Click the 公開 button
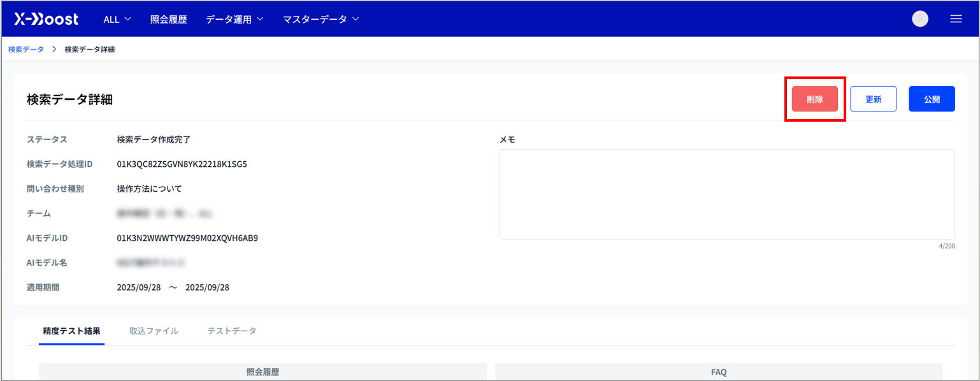This screenshot has width=980, height=381. [932, 99]
